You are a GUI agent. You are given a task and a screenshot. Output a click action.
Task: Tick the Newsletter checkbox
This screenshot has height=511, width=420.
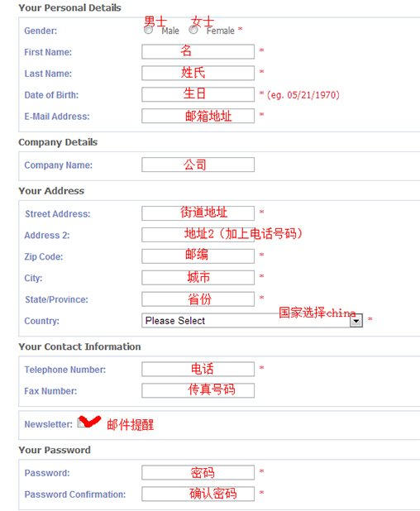(x=81, y=423)
